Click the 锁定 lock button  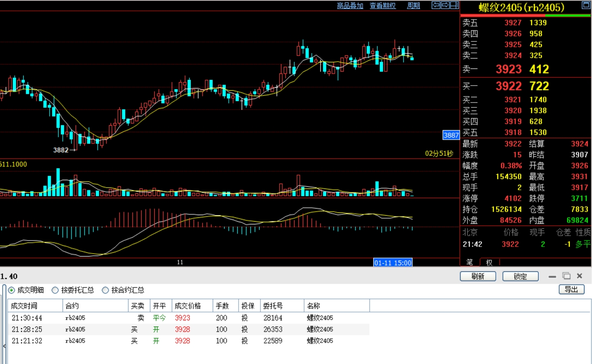click(520, 276)
